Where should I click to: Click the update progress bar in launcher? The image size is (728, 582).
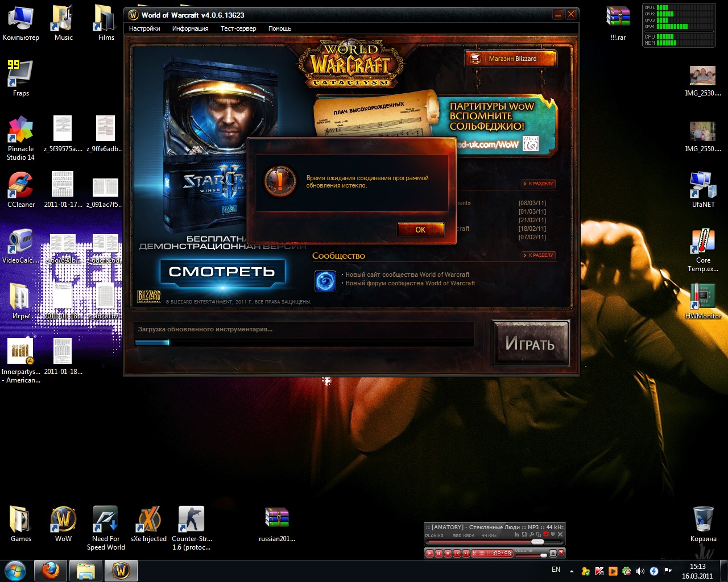point(304,342)
